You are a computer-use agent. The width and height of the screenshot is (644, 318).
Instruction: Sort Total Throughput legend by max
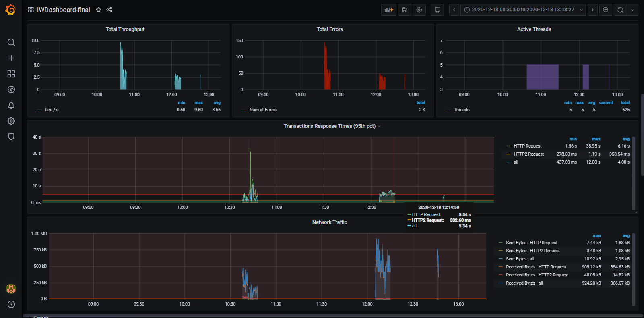tap(199, 103)
